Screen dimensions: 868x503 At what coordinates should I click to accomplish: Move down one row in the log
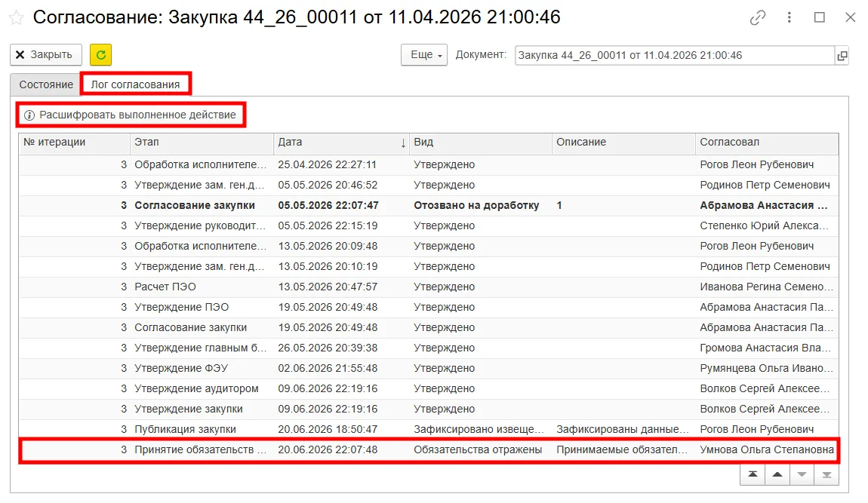tap(802, 475)
